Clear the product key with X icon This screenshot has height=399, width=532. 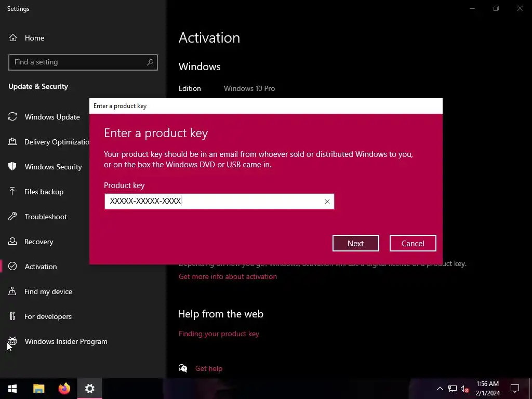pyautogui.click(x=327, y=202)
